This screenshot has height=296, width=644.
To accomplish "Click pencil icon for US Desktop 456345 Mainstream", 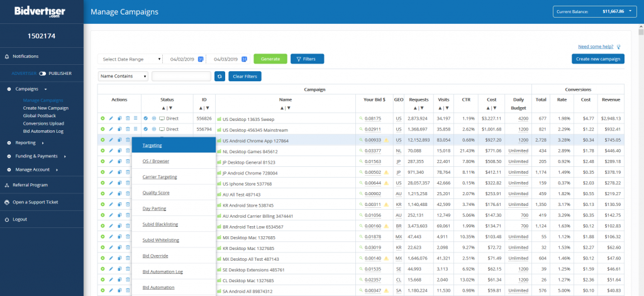I will (111, 129).
